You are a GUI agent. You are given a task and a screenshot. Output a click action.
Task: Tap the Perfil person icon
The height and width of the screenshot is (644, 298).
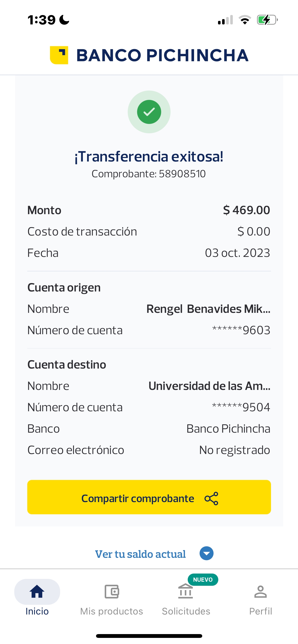click(260, 592)
